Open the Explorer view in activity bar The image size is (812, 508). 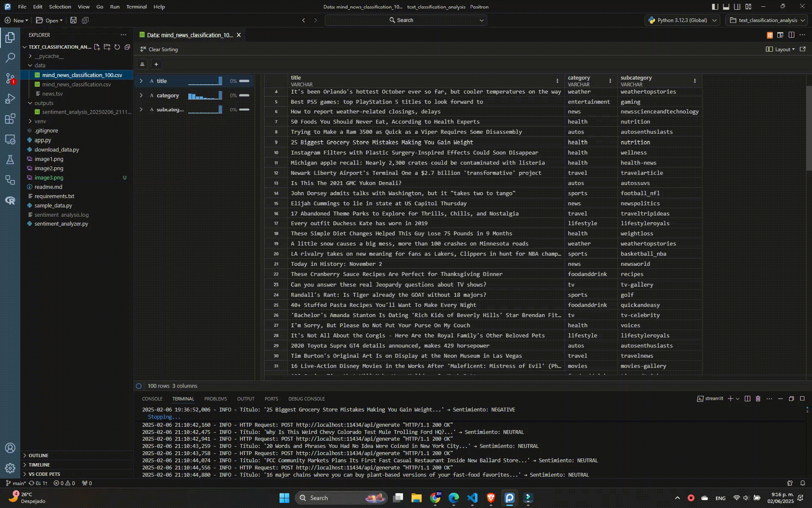click(10, 38)
